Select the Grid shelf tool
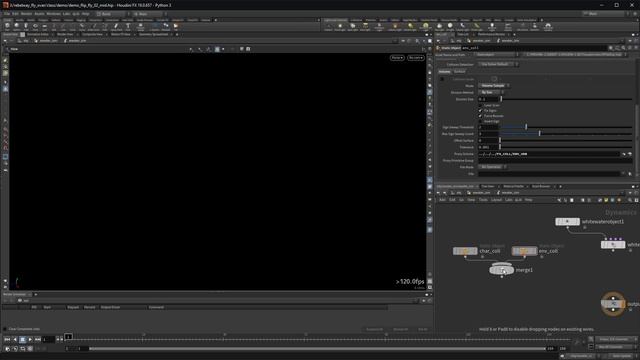This screenshot has width=640, height=360. tap(45, 27)
